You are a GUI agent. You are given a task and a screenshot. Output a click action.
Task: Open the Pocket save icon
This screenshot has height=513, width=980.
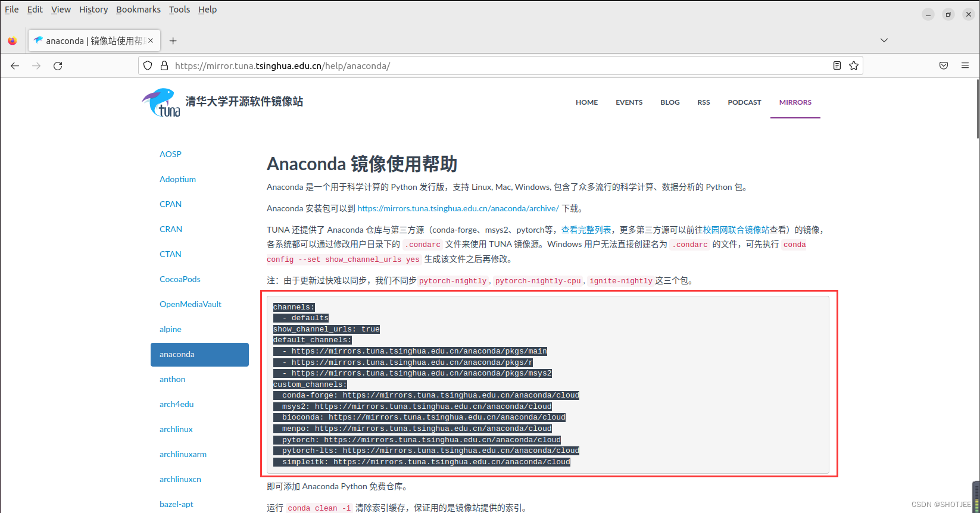tap(944, 65)
